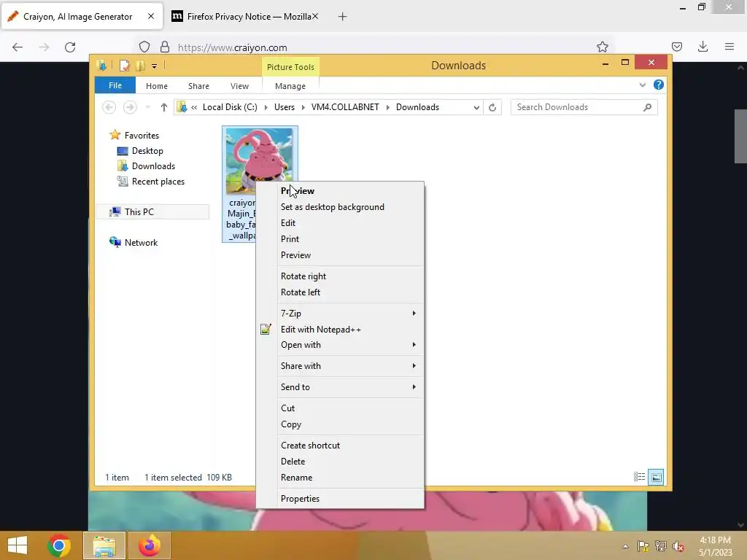Open Firefox downloads arrow icon
This screenshot has height=560, width=747.
(703, 47)
